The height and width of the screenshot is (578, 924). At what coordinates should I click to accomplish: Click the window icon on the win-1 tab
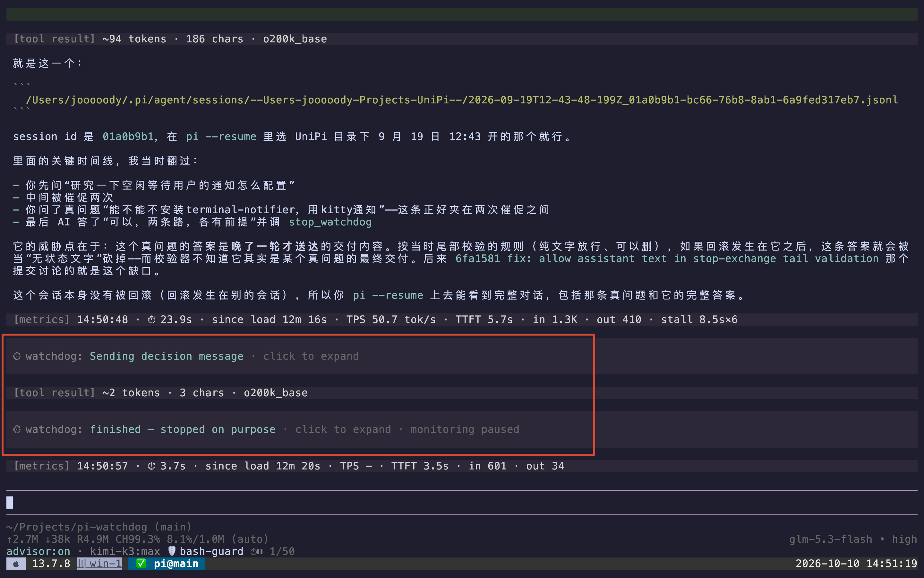[x=82, y=564]
